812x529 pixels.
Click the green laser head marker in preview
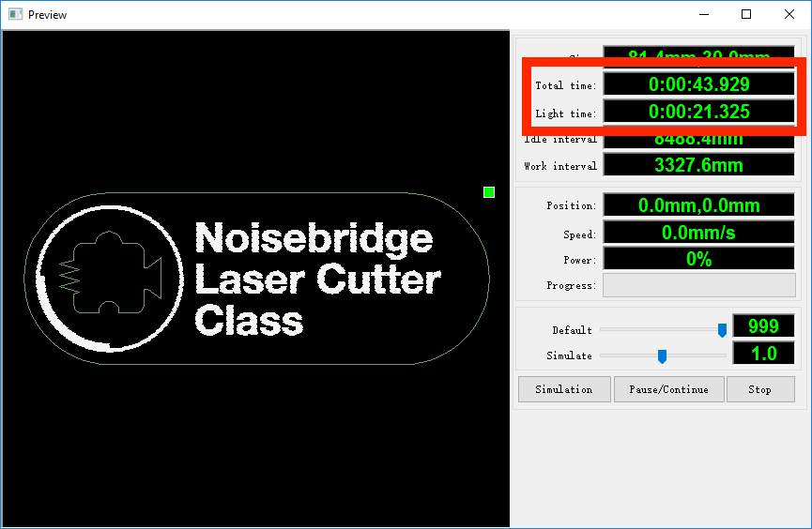click(488, 192)
